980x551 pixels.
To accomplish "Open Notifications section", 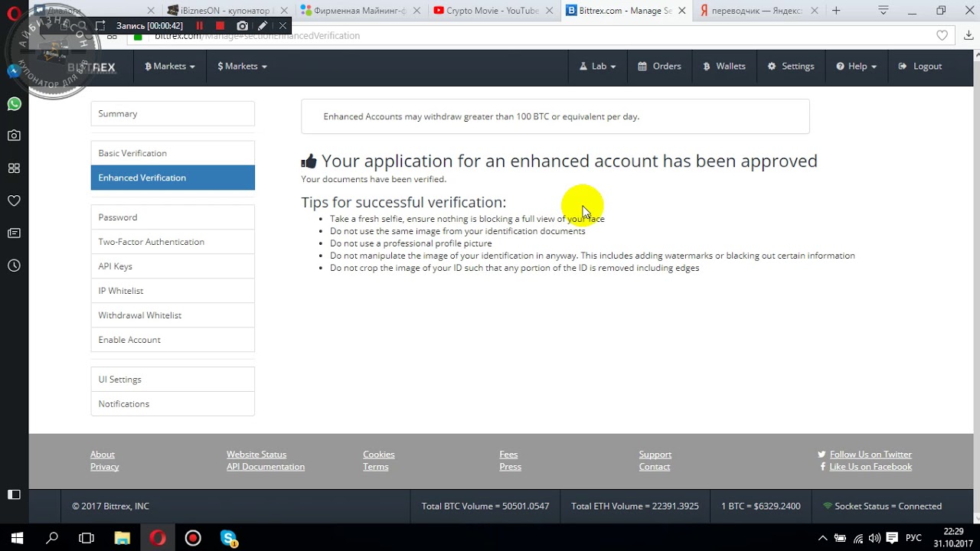I will coord(172,404).
